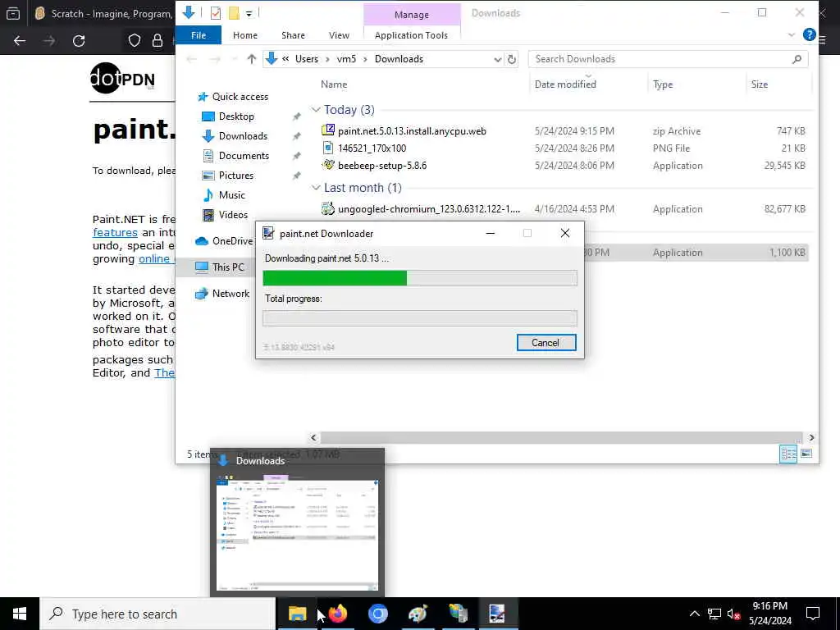The height and width of the screenshot is (630, 840).
Task: Click the taskbar search box
Action: pyautogui.click(x=157, y=614)
